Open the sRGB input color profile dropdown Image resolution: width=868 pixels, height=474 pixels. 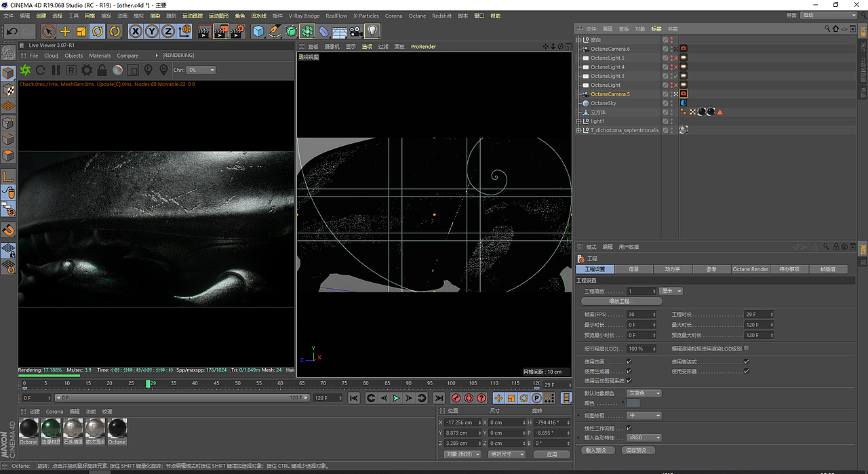[644, 438]
